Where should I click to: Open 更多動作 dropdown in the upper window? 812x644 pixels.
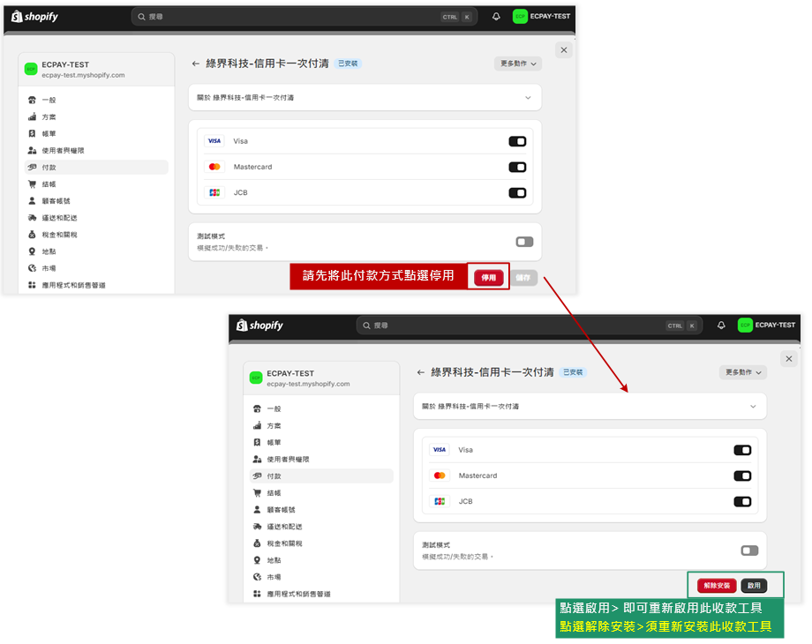click(x=518, y=64)
